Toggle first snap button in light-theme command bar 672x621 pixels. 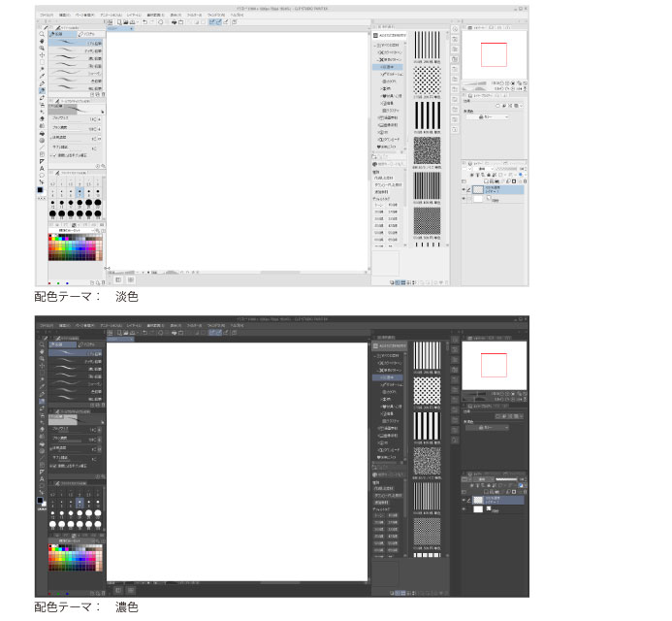click(212, 22)
